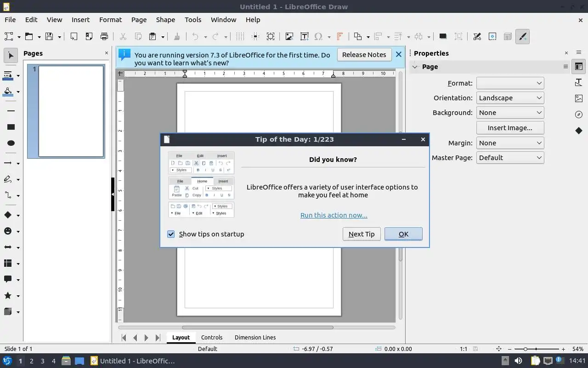Image resolution: width=588 pixels, height=368 pixels.
Task: Toggle Show Gluepoint Functions icon
Action: click(x=492, y=36)
